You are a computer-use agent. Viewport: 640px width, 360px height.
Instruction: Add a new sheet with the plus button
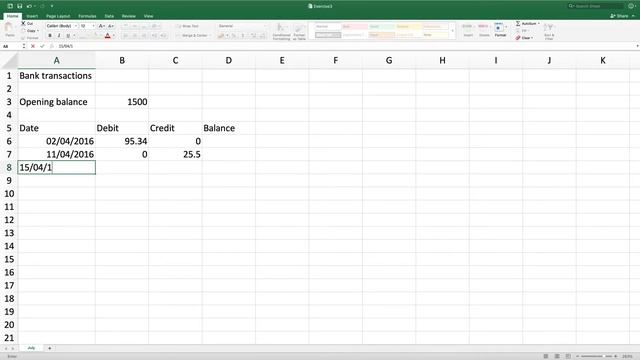pyautogui.click(x=50, y=348)
